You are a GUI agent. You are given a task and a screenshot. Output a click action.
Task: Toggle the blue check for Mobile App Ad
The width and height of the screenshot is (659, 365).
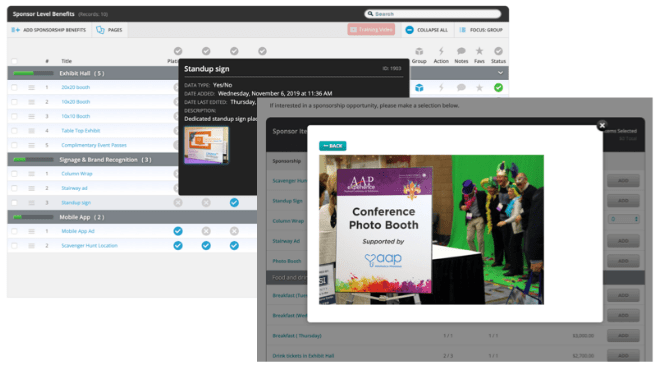coord(178,231)
